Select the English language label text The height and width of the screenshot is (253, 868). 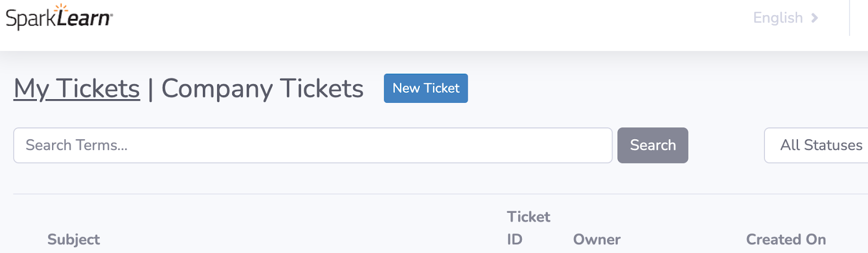(x=777, y=18)
